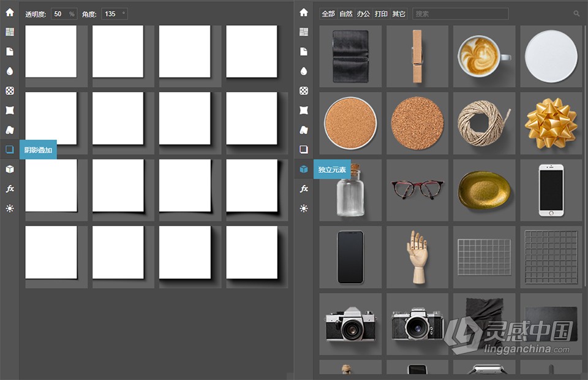Screen dimensions: 588x380
Task: Select the sun lighting icon in the right panel sidebar
Action: [x=304, y=208]
